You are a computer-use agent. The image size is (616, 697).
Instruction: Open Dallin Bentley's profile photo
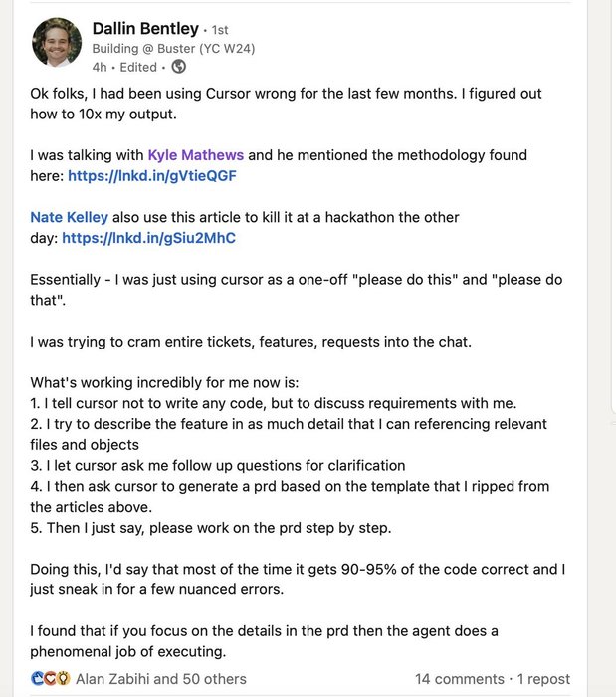click(57, 42)
